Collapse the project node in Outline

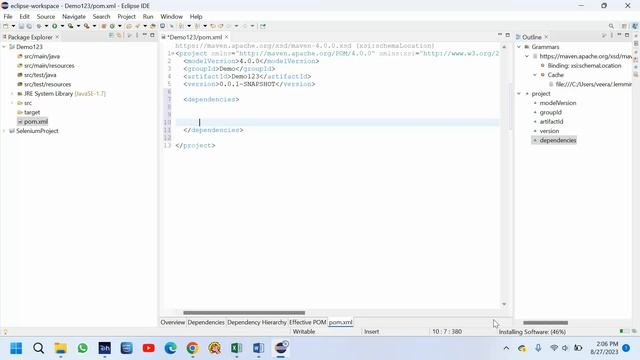[x=519, y=94]
